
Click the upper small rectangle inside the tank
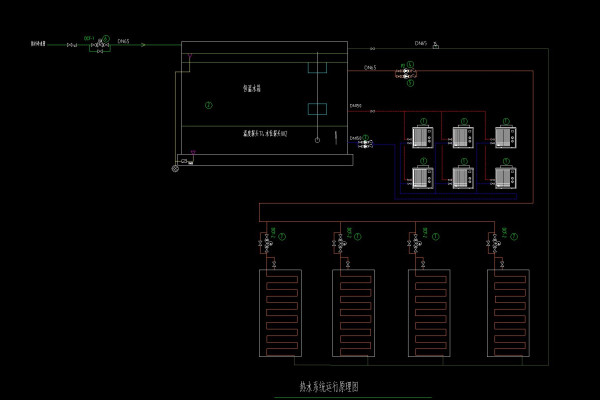click(317, 67)
